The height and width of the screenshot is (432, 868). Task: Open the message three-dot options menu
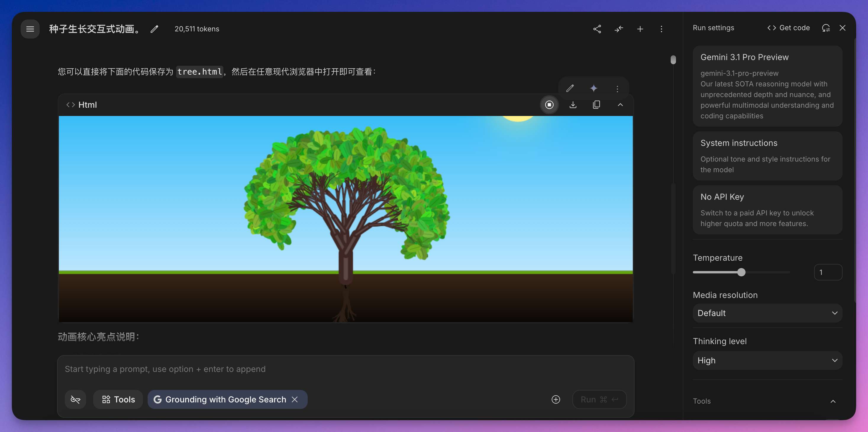click(617, 89)
